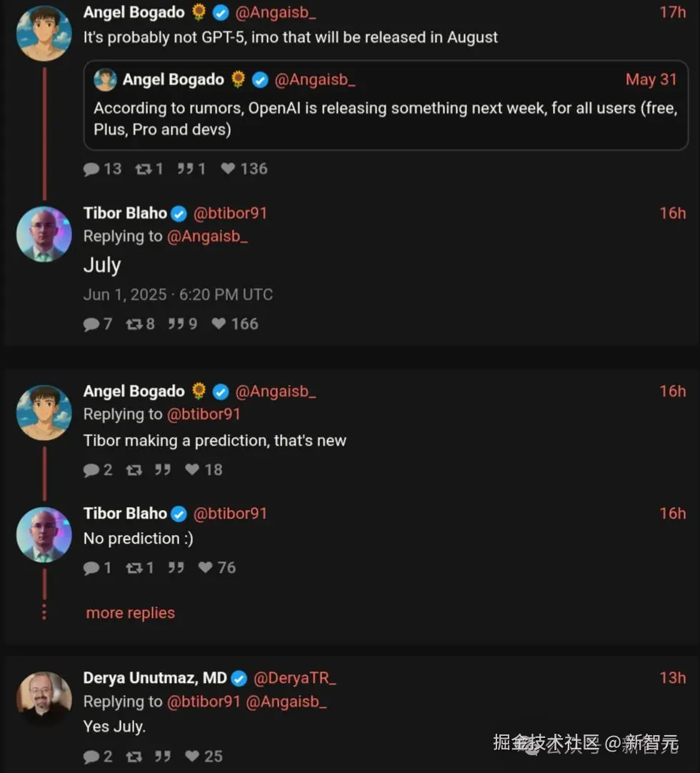The image size is (700, 773).
Task: Open the 17h timestamp of the top tweet
Action: (672, 12)
